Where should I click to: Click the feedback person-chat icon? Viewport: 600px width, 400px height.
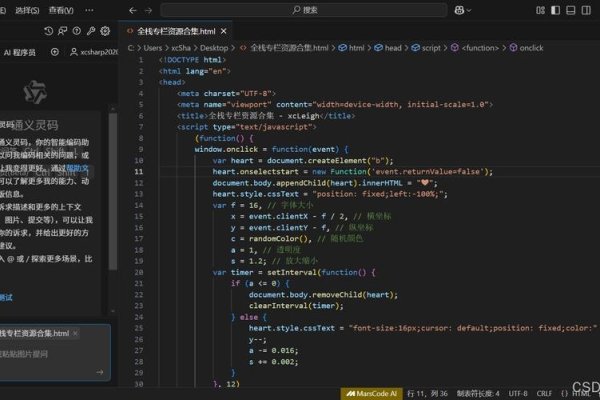click(x=62, y=31)
